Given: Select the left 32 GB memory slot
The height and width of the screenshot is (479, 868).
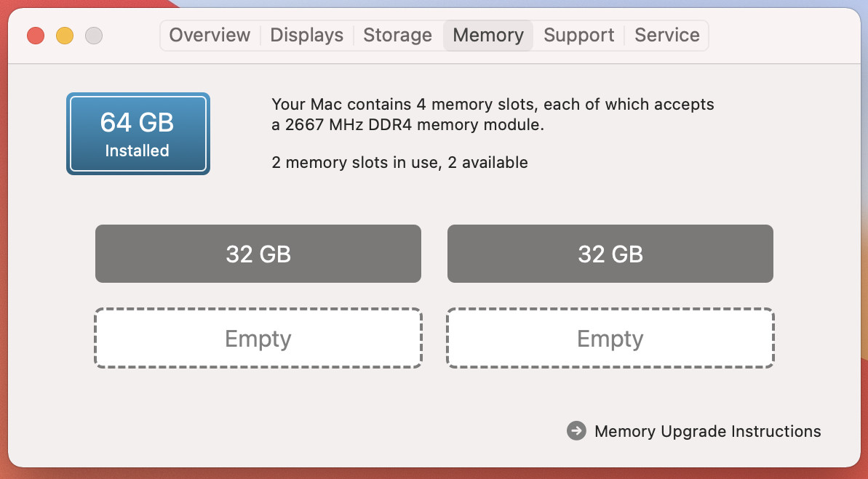Looking at the screenshot, I should (258, 254).
